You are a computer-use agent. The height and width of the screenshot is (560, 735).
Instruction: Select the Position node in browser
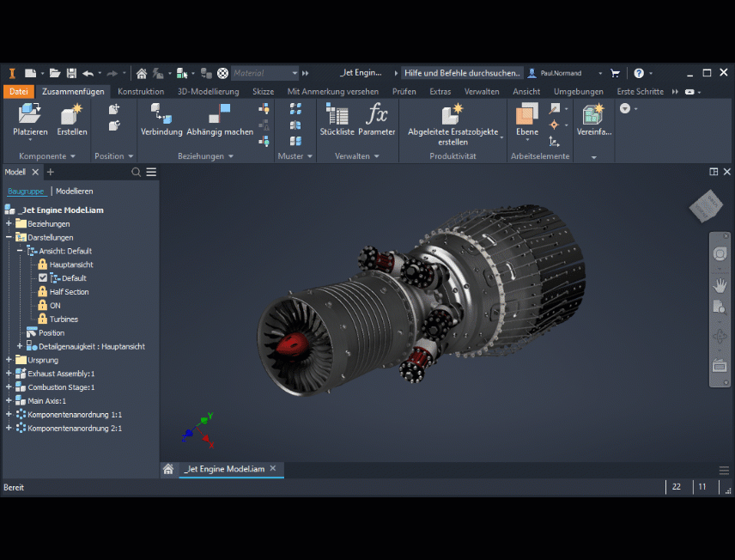click(x=52, y=332)
